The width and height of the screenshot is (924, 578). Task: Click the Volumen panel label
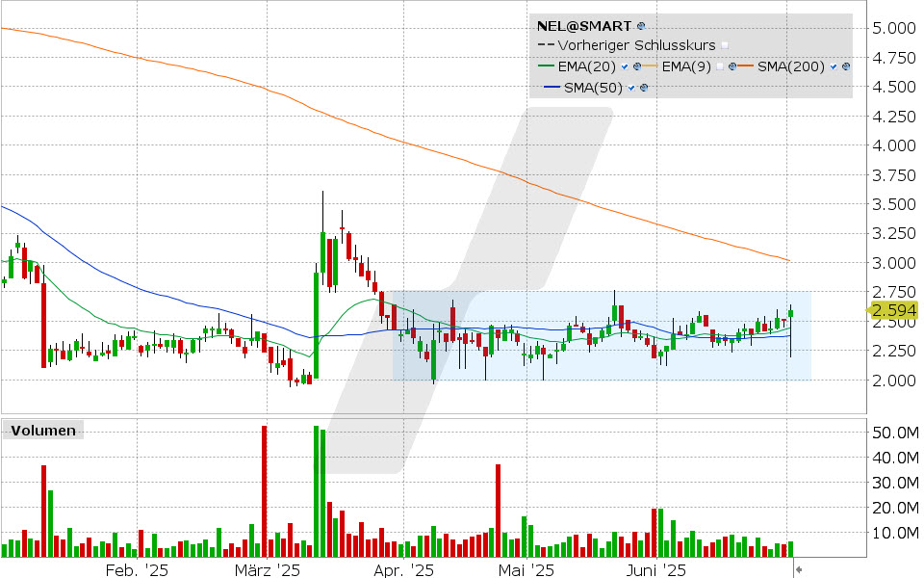(43, 431)
